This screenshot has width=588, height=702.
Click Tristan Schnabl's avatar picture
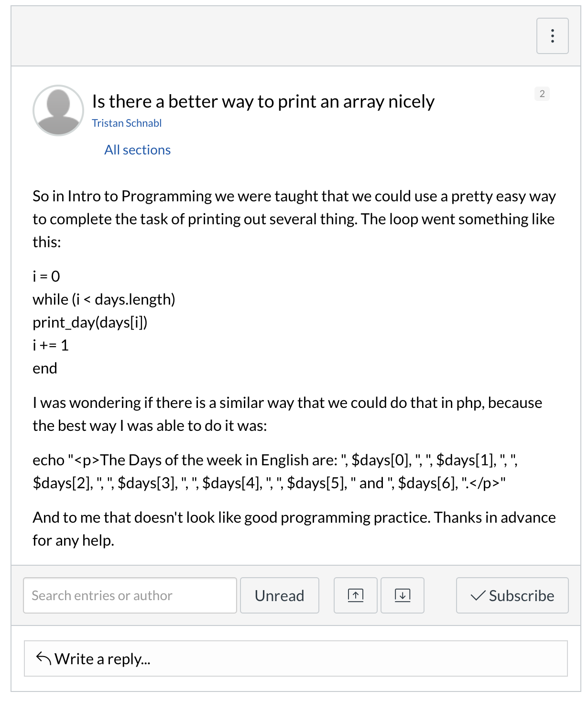click(58, 110)
